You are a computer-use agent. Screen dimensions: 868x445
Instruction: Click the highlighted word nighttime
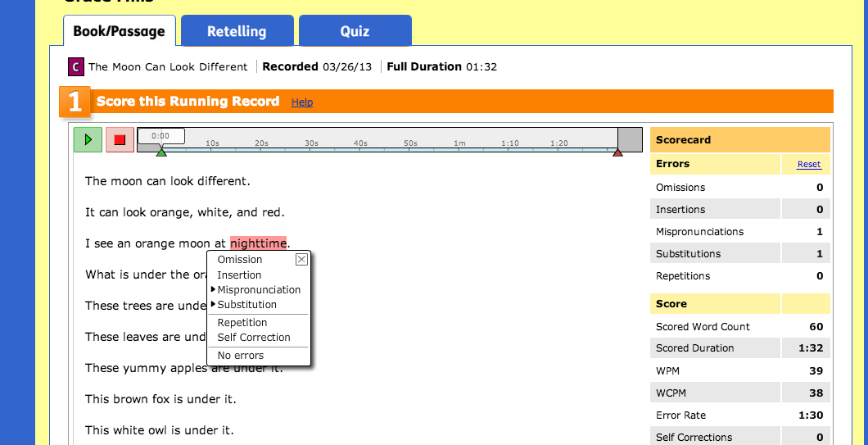click(x=259, y=243)
